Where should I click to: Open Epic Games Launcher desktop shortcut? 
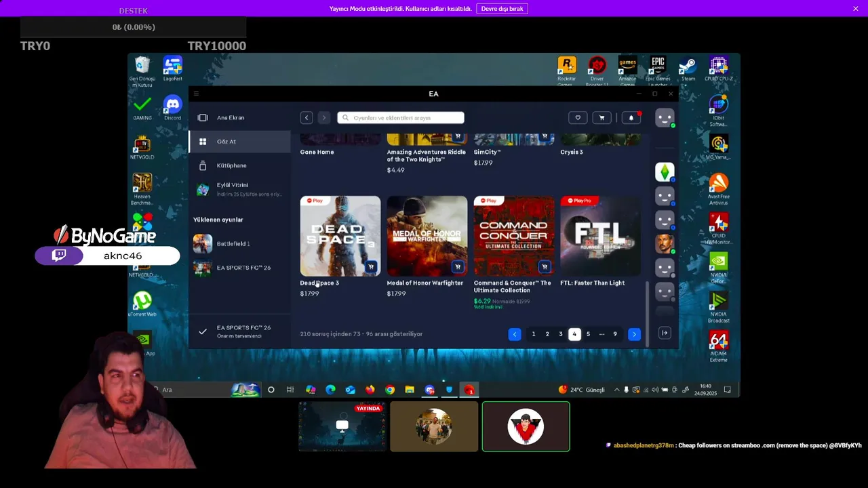(x=658, y=70)
